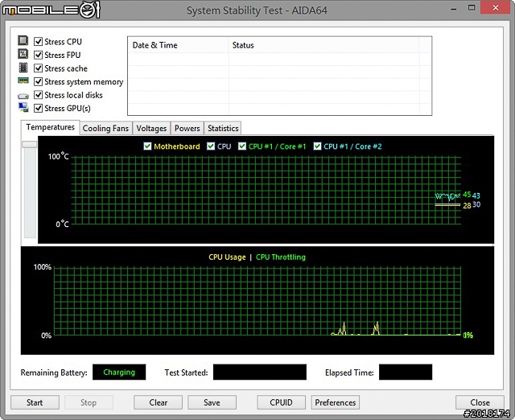Disable the Stress cache option
The image size is (515, 420).
[x=39, y=68]
